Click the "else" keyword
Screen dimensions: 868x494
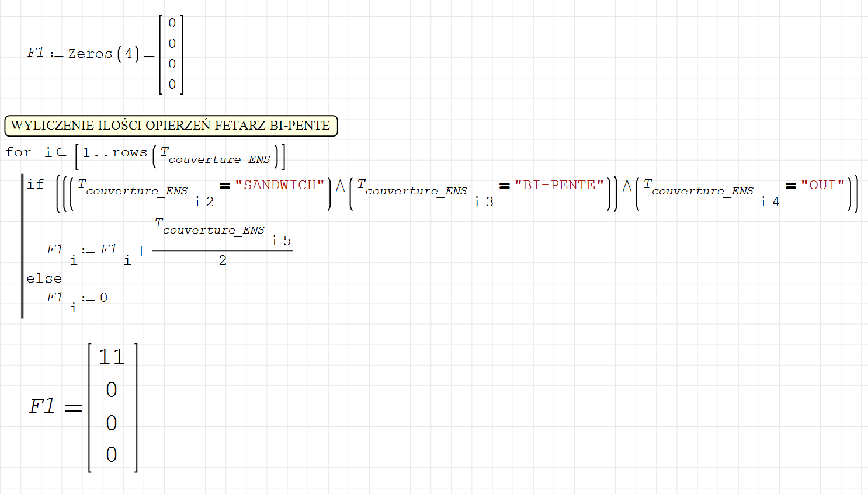(x=44, y=279)
